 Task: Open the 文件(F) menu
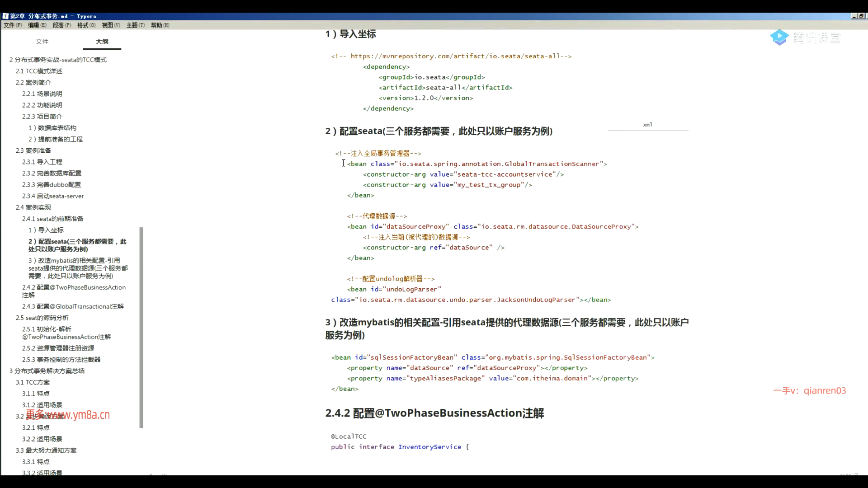click(x=13, y=25)
